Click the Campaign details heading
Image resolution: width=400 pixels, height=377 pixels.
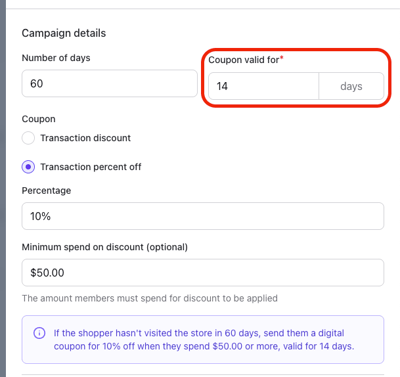pos(64,33)
